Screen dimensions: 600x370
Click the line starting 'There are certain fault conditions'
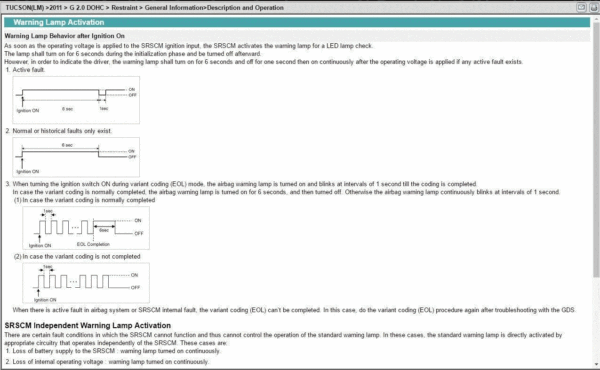pos(283,335)
